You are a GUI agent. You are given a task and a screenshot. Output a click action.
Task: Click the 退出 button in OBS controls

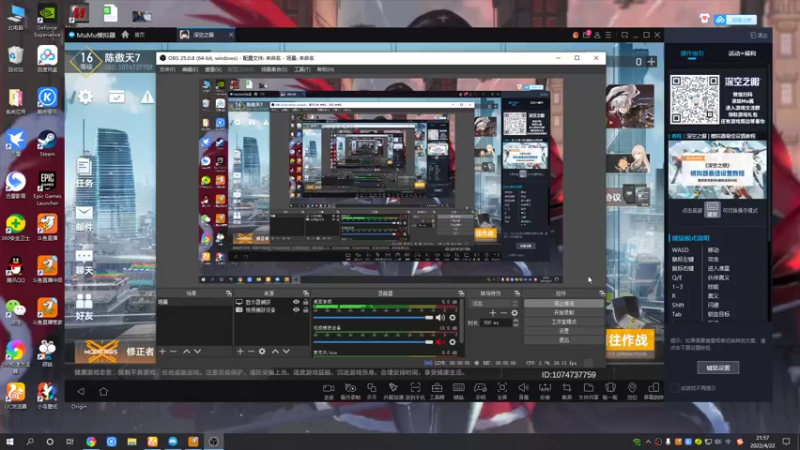564,340
